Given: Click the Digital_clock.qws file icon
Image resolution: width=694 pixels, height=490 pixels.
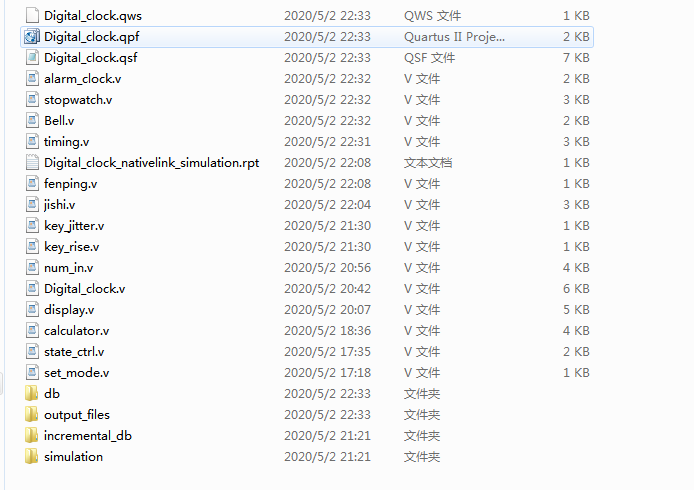Looking at the screenshot, I should click(32, 15).
